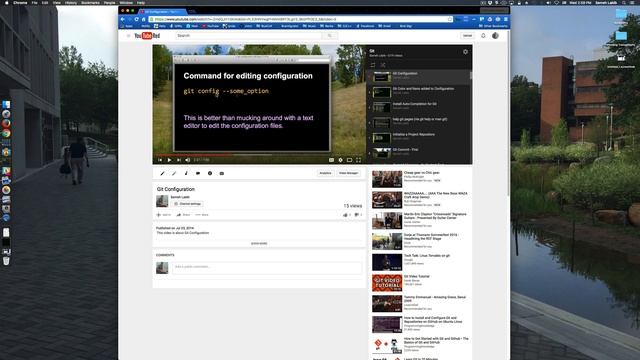Play the Git Configuration video
The height and width of the screenshot is (360, 640).
click(x=169, y=160)
